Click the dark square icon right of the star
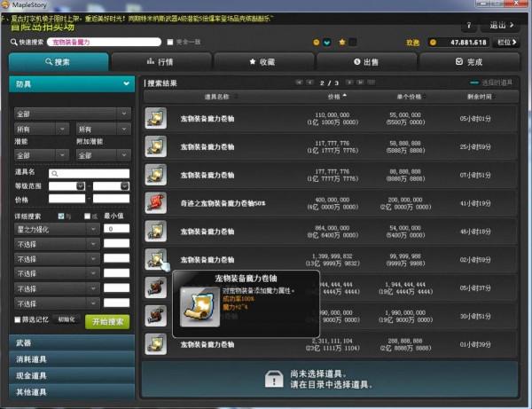532x409 pixels. pyautogui.click(x=353, y=42)
